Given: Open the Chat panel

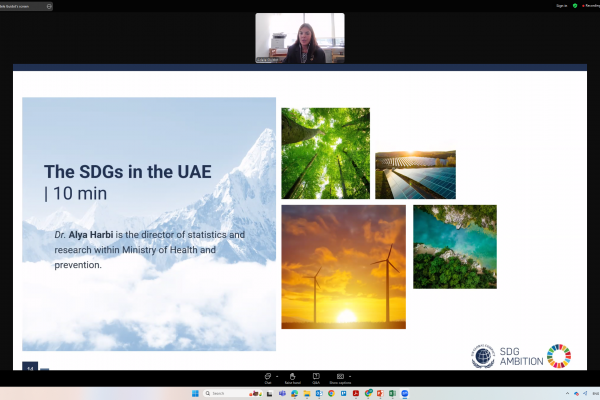Looking at the screenshot, I should click(267, 375).
